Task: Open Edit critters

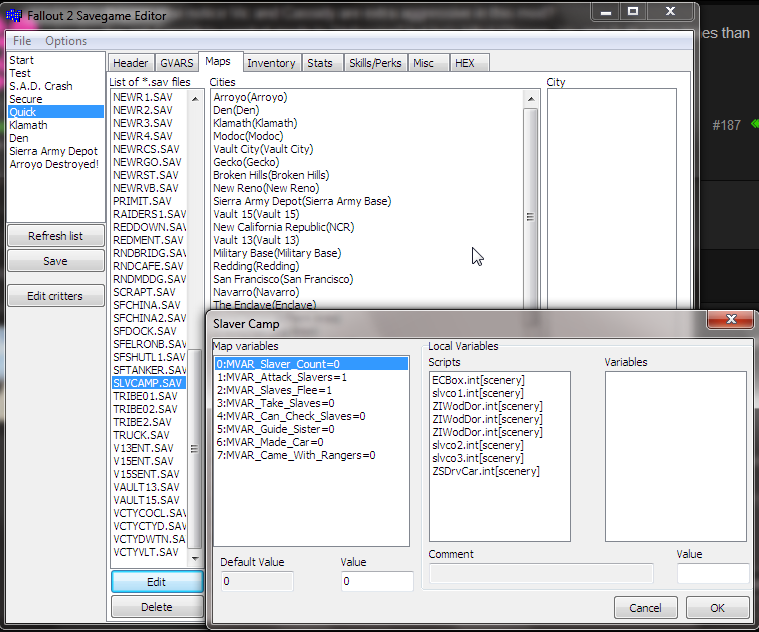Action: pyautogui.click(x=56, y=296)
